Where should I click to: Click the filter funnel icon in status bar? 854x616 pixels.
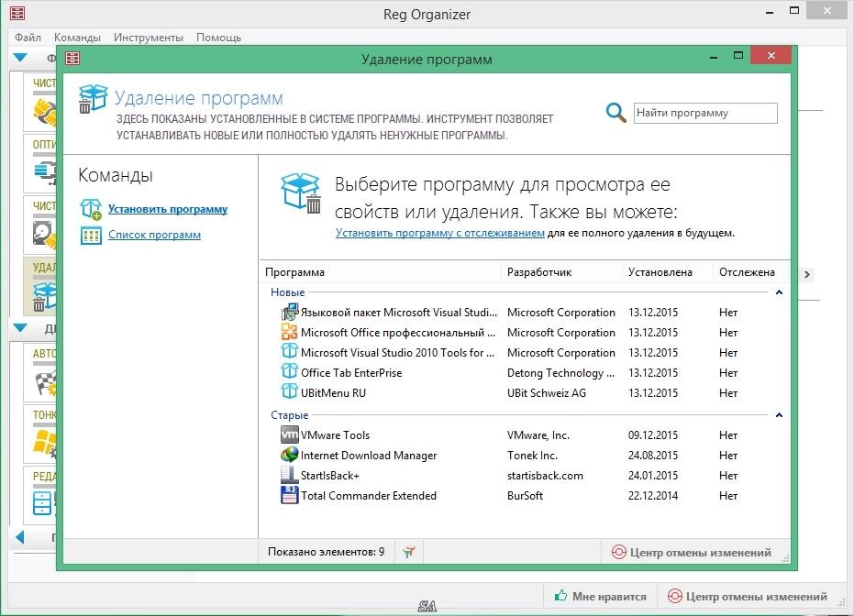pyautogui.click(x=409, y=552)
